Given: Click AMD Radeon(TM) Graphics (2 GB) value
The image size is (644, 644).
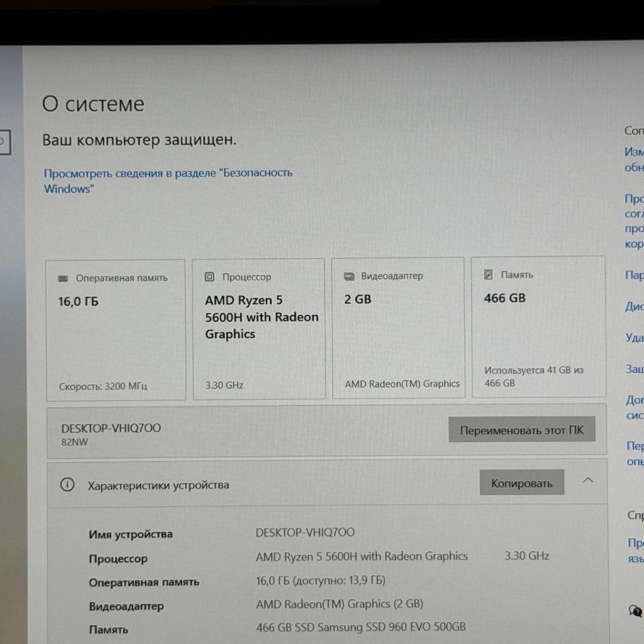Looking at the screenshot, I should (x=339, y=604).
